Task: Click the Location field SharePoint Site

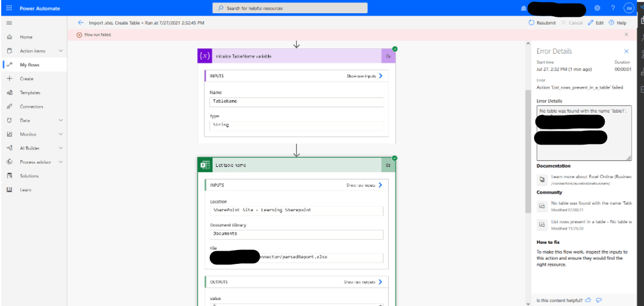Action: point(296,211)
